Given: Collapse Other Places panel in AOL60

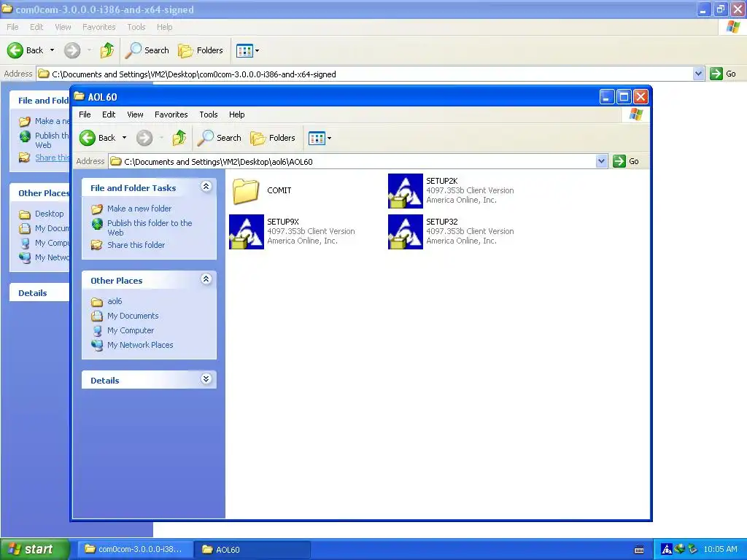Looking at the screenshot, I should click(x=206, y=279).
